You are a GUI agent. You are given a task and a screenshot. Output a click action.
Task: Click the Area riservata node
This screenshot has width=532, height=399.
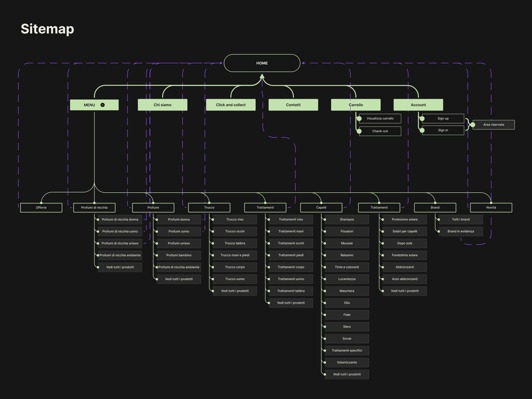click(x=493, y=125)
